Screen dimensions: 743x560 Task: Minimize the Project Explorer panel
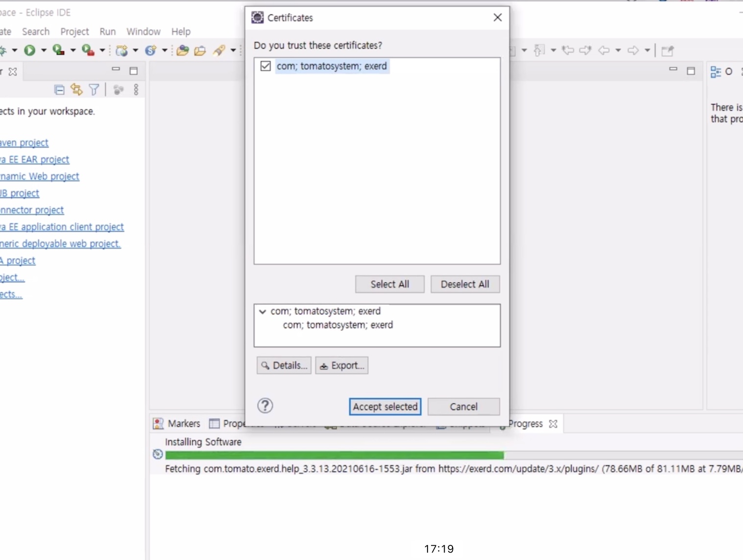(x=116, y=69)
